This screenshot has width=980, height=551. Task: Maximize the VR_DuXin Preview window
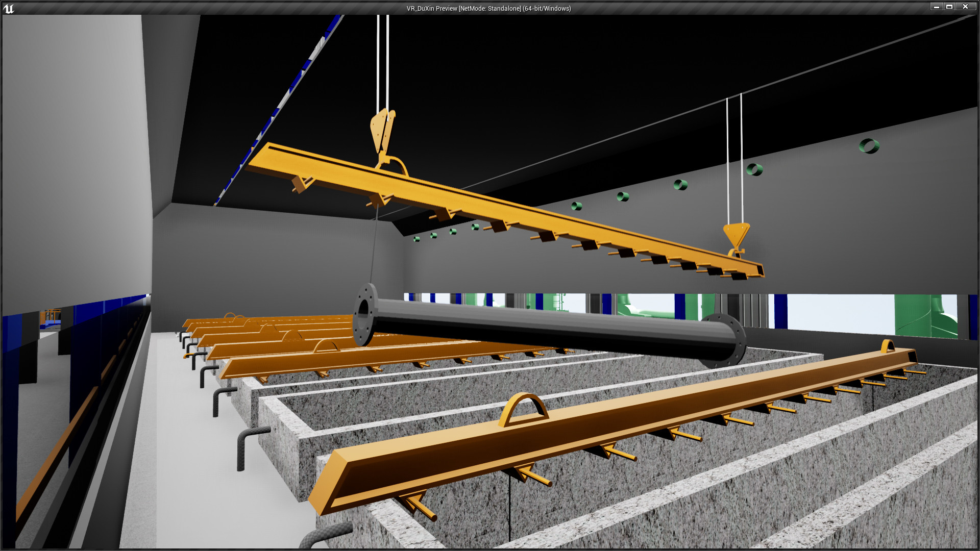pyautogui.click(x=949, y=7)
